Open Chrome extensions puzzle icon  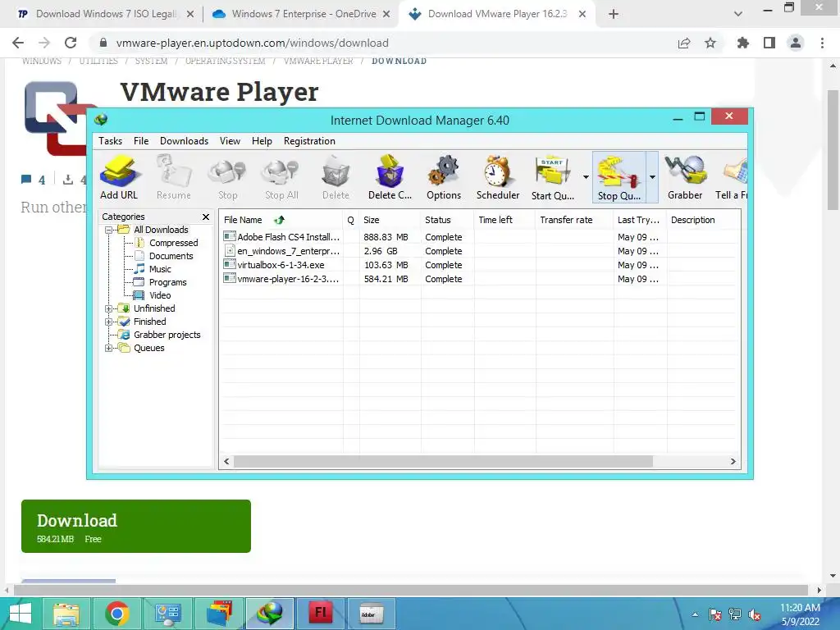click(x=742, y=43)
